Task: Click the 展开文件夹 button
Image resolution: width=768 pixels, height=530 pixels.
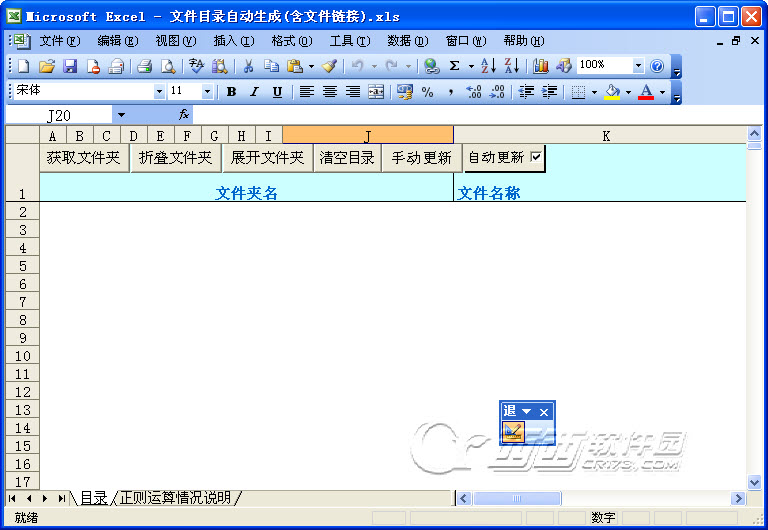Action: pyautogui.click(x=267, y=158)
